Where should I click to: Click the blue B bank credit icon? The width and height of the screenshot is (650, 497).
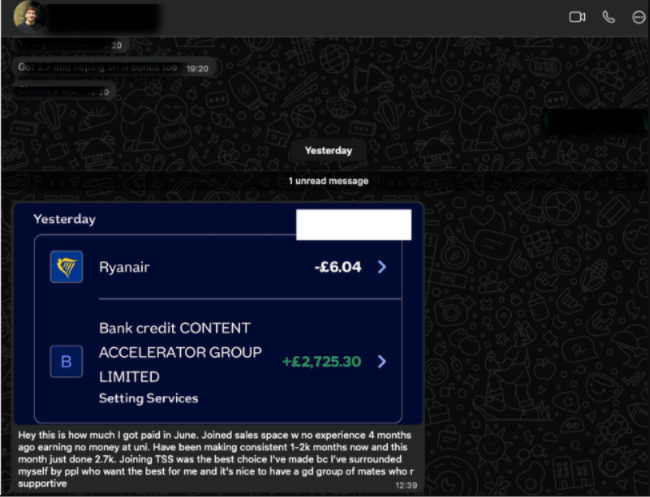(x=66, y=361)
